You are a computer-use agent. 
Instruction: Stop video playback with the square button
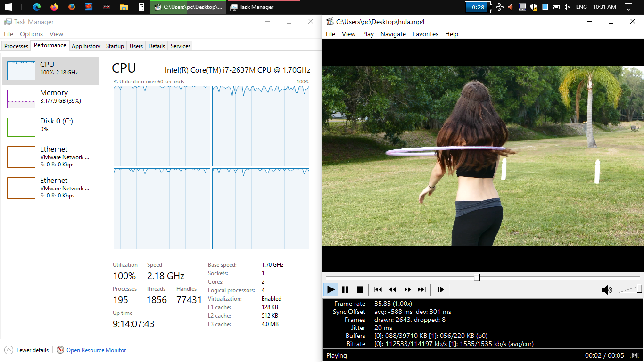tap(360, 289)
